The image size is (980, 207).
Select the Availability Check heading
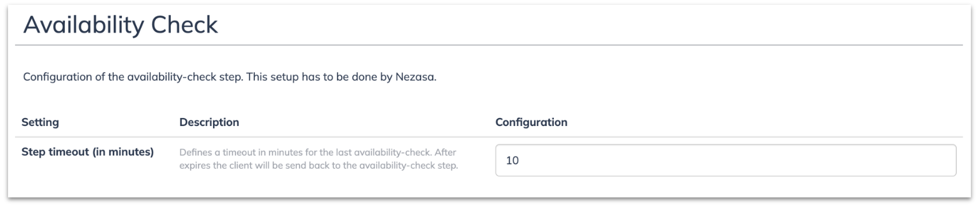tap(121, 25)
